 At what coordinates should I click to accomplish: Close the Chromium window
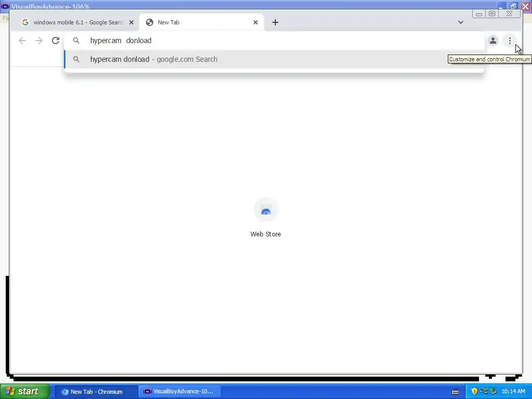509,14
